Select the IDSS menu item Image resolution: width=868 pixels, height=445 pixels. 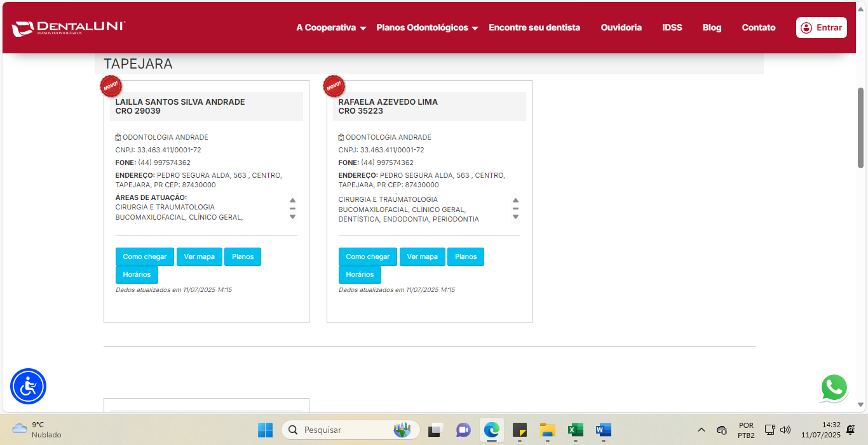pos(672,28)
